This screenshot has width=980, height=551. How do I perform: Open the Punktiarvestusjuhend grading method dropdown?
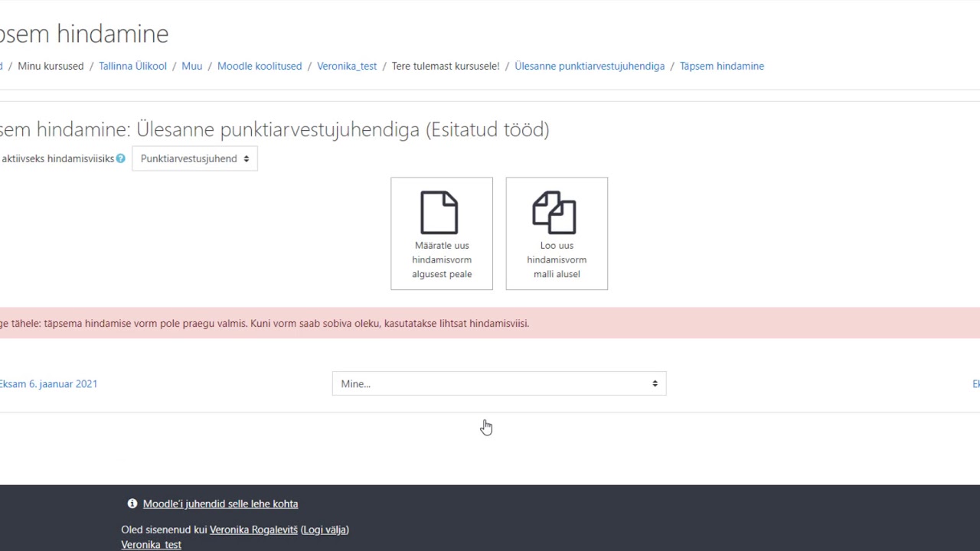[x=194, y=158]
